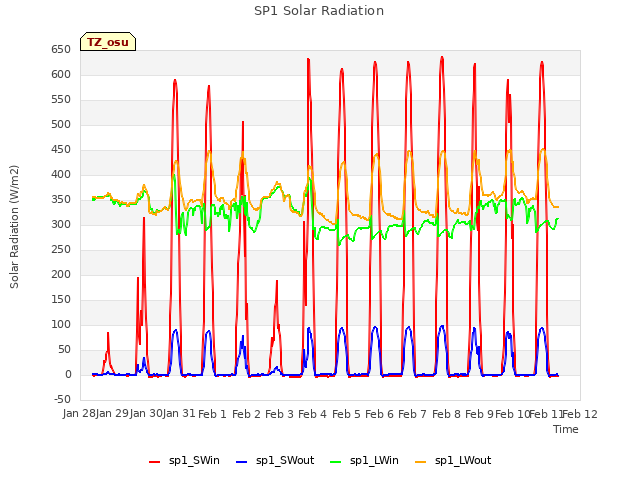Click the 650 y-axis tick label
Image resolution: width=640 pixels, height=480 pixels.
tap(61, 50)
